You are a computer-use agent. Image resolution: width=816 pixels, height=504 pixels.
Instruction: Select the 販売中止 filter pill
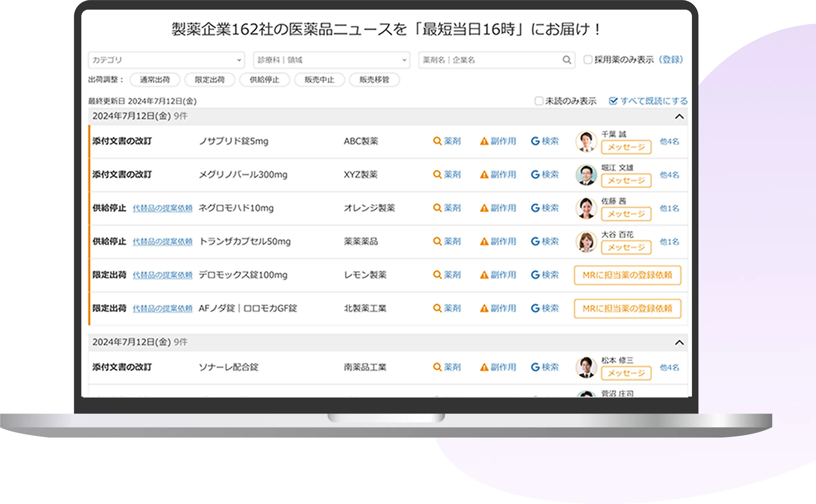point(319,80)
